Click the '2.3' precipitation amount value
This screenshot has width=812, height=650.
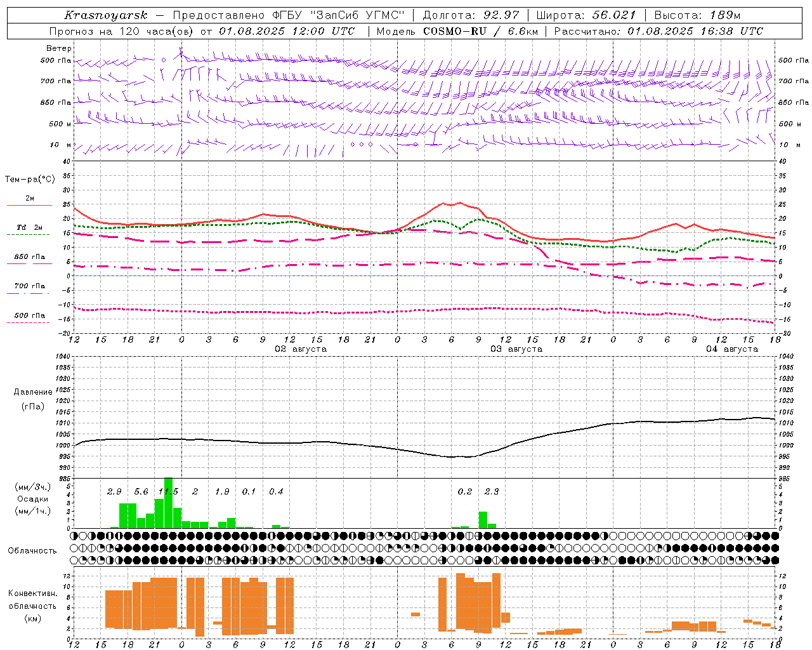(x=492, y=492)
